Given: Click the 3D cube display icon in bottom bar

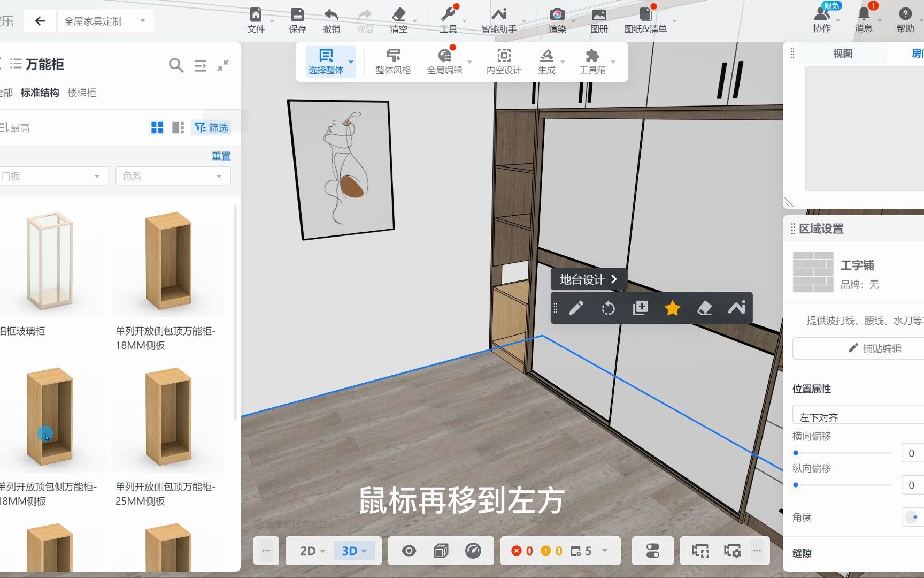Looking at the screenshot, I should [x=441, y=551].
